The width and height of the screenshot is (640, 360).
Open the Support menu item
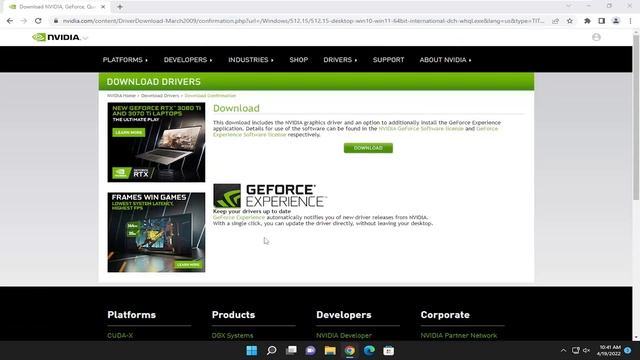pyautogui.click(x=388, y=60)
